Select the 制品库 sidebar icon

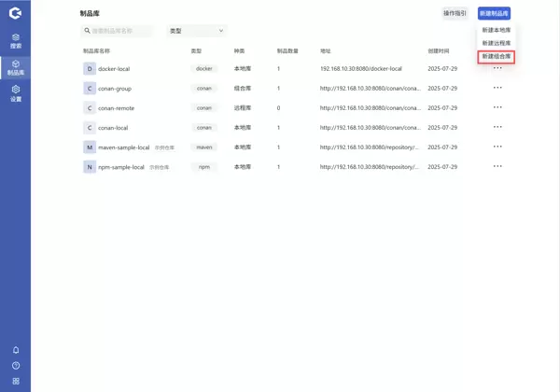15,67
